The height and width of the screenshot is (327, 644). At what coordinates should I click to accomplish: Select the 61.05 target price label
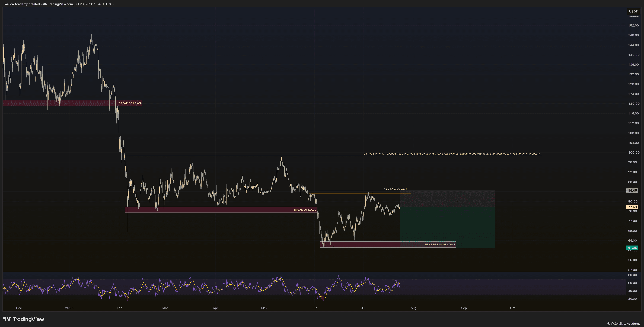632,248
